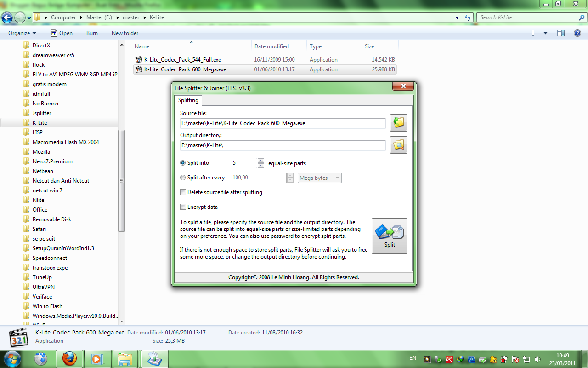Click the power plug battery tray icon
588x368 pixels.
tap(504, 359)
